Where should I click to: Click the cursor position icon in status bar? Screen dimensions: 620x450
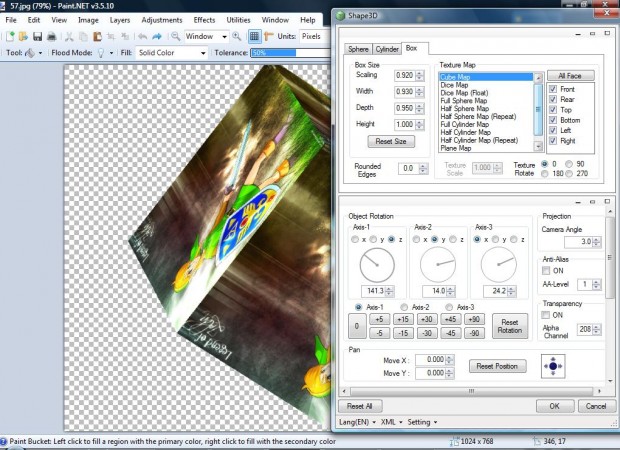click(x=537, y=441)
